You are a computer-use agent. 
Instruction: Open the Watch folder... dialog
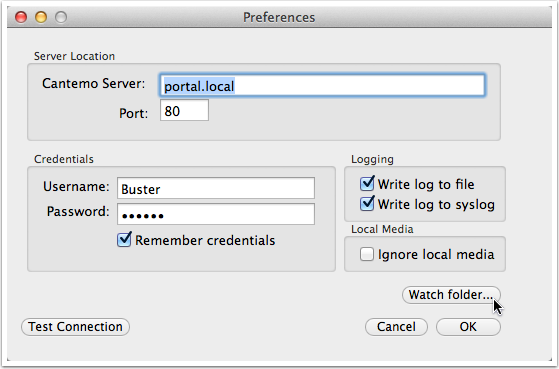click(x=451, y=295)
